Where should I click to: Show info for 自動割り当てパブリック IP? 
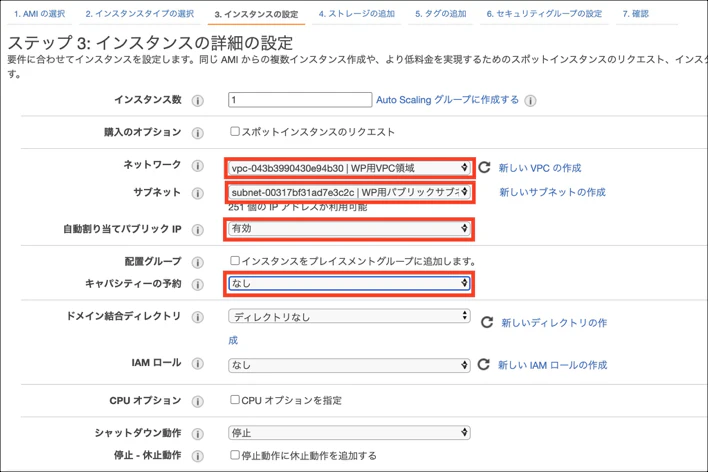click(x=197, y=230)
